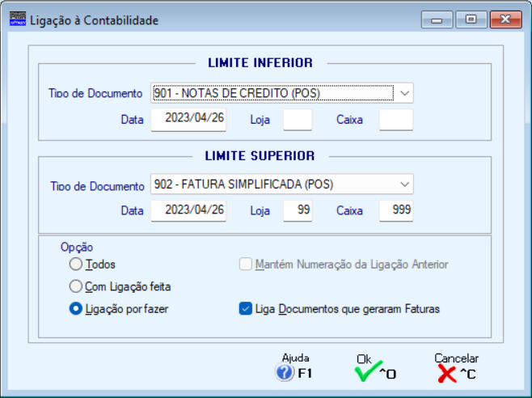The height and width of the screenshot is (398, 532).
Task: Select the Com Ligação feita option
Action: (x=76, y=286)
